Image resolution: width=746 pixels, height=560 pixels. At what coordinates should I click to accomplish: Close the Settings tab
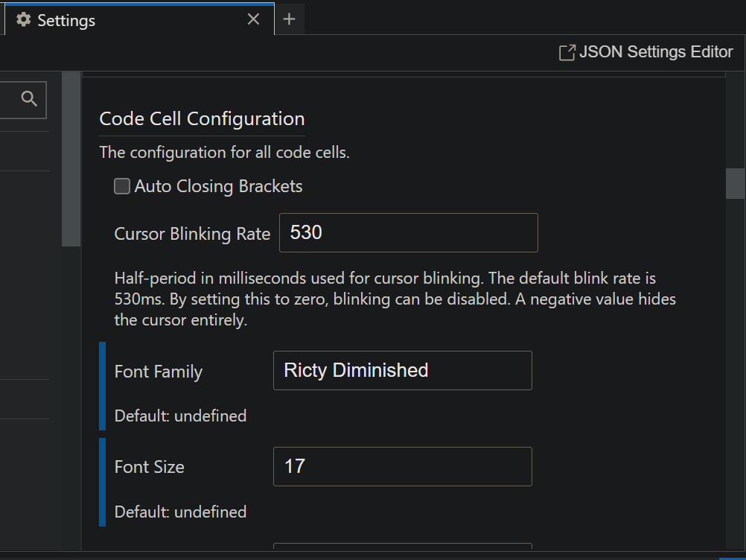(x=254, y=19)
